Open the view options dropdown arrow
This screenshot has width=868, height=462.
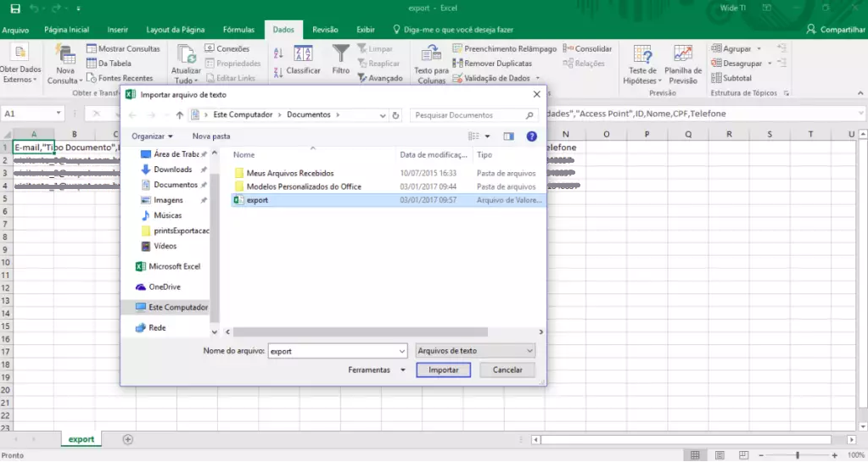tap(487, 136)
